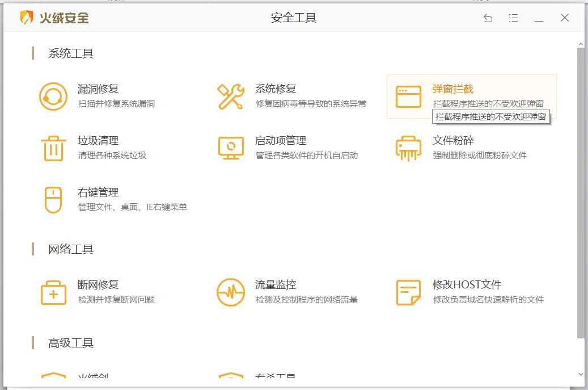Launch 流量监控 via its title text
The height and width of the screenshot is (390, 588).
(x=276, y=284)
